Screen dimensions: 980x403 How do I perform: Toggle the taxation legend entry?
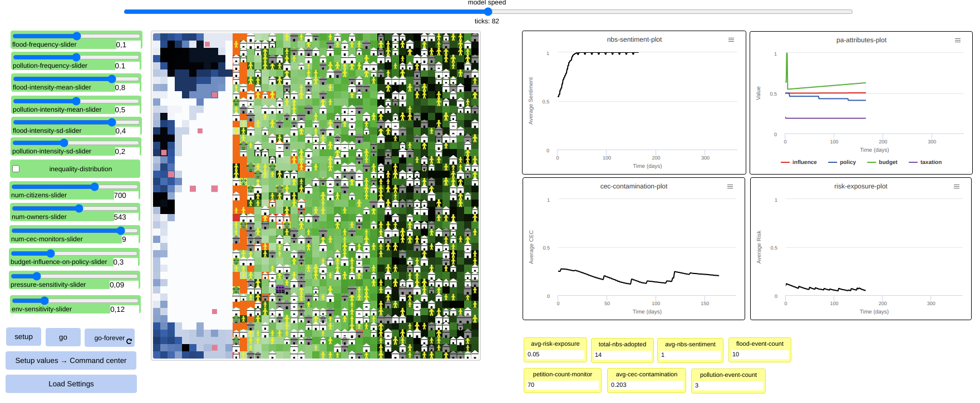coord(925,162)
